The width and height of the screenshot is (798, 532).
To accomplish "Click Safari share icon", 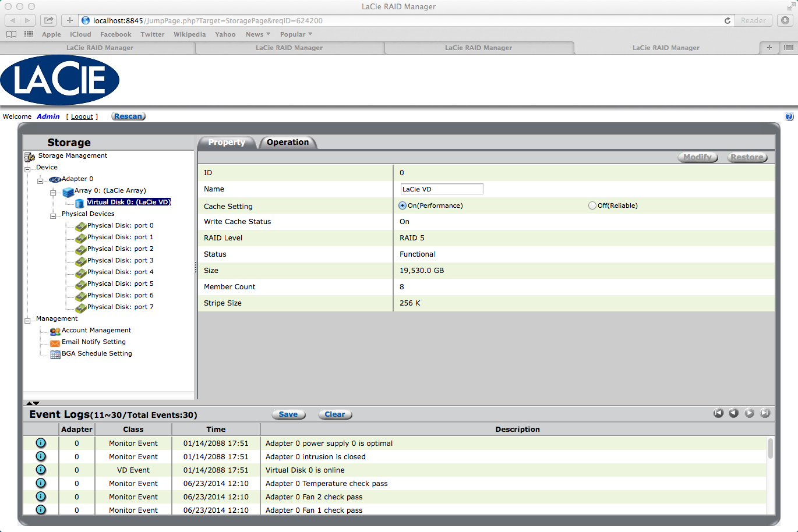I will tap(49, 20).
